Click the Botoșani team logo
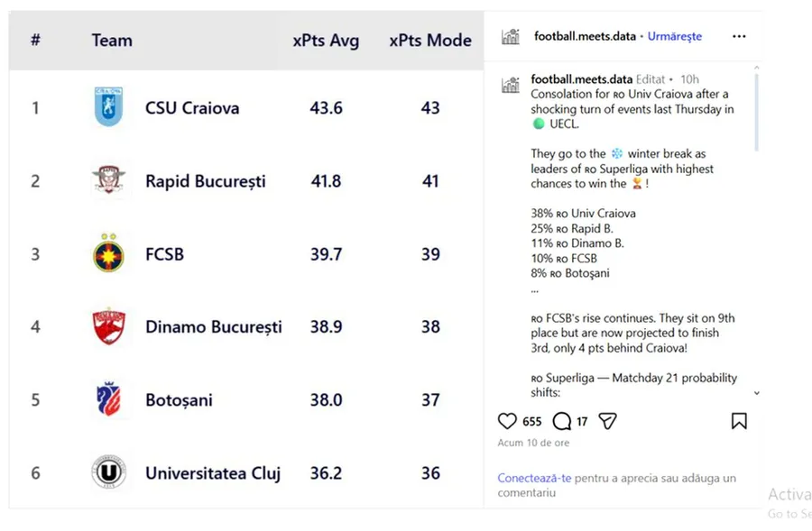812x531 pixels. (108, 399)
